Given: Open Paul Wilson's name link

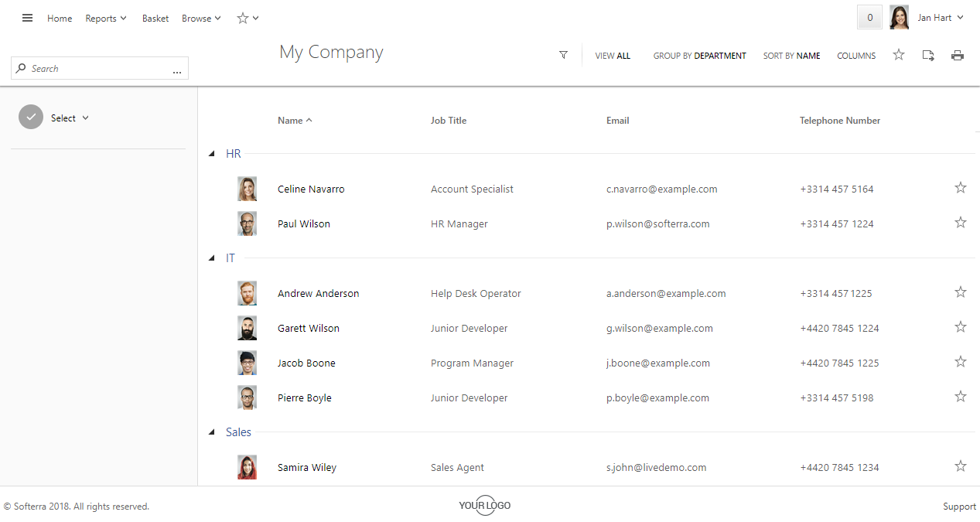Looking at the screenshot, I should [x=304, y=224].
